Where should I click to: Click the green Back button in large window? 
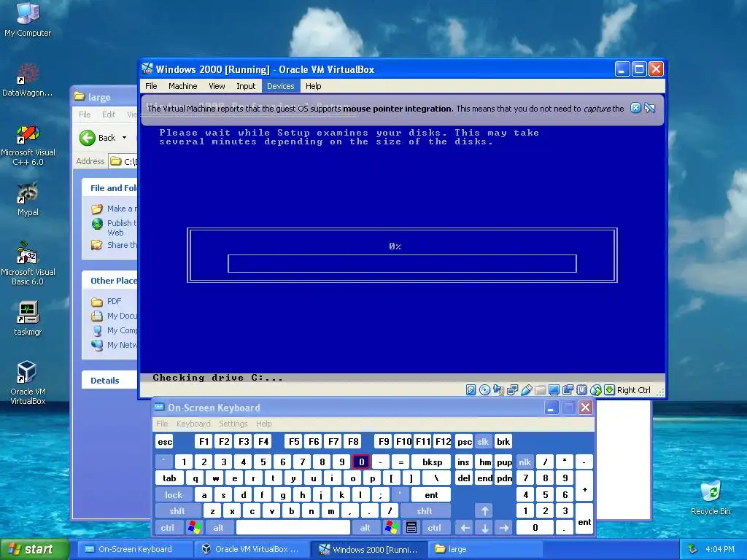(98, 138)
